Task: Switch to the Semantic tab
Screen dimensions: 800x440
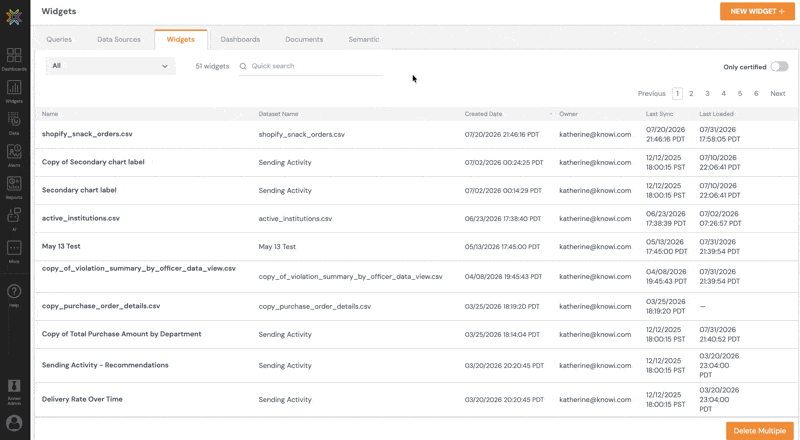Action: pos(364,39)
